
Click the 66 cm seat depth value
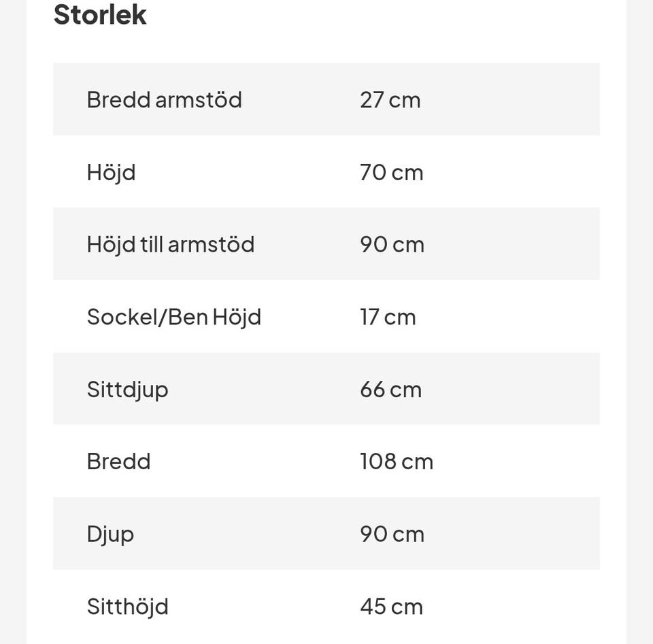pos(390,390)
